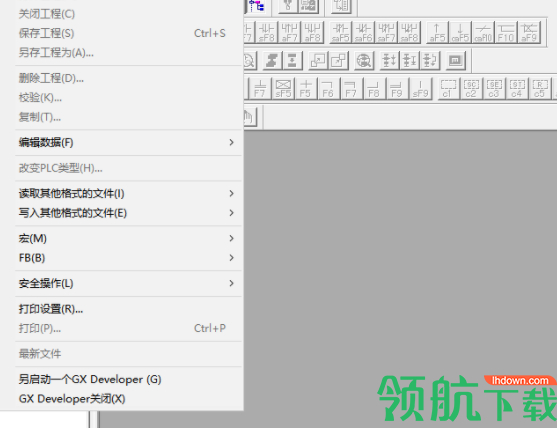Select 打印(P)... menu entry

point(128,329)
